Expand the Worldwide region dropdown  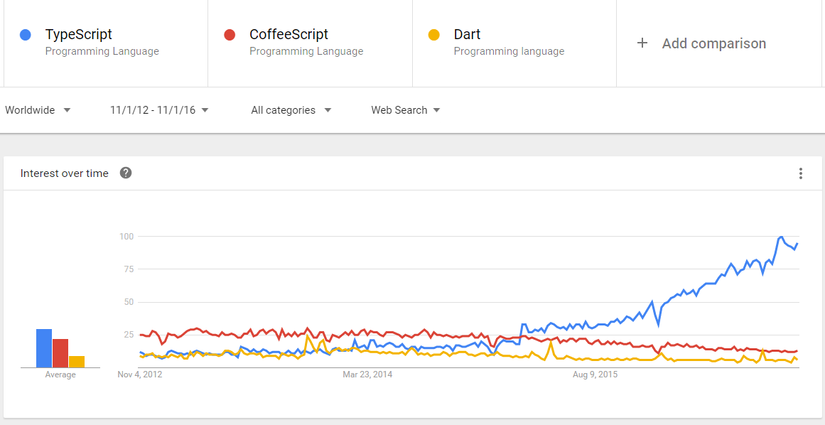point(38,110)
